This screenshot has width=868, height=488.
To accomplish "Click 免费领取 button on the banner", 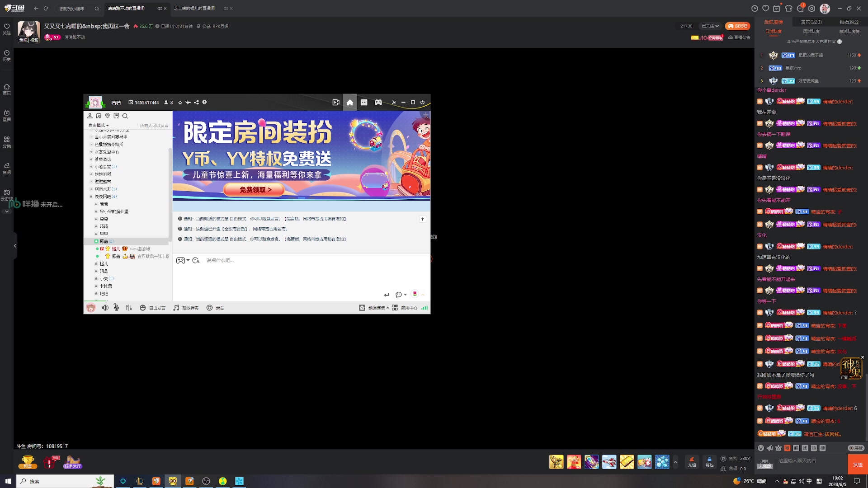I will 255,190.
